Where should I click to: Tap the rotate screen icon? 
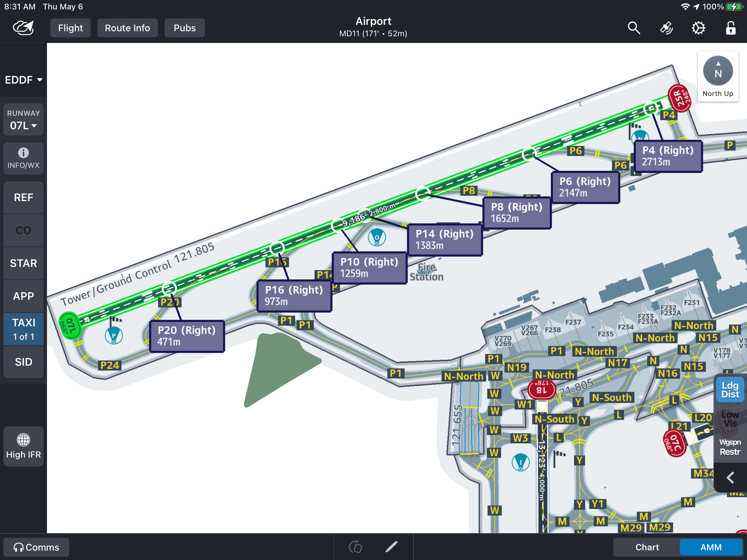[x=356, y=547]
